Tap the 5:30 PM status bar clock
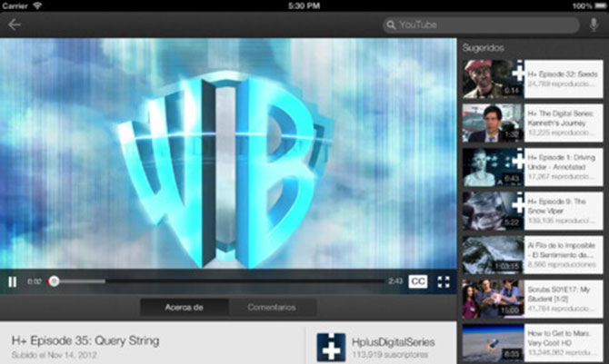Screen dimensions: 609x364 click(x=304, y=5)
